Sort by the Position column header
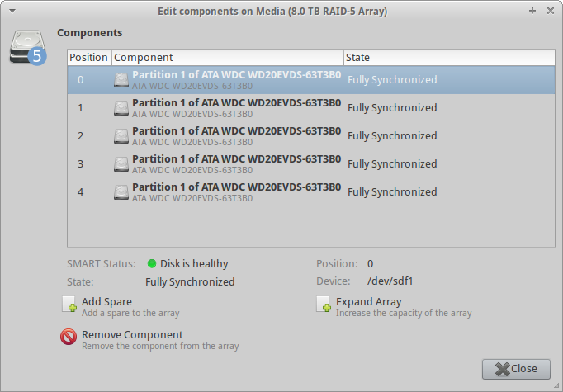Screen dimensions: 563x392 tap(89, 58)
